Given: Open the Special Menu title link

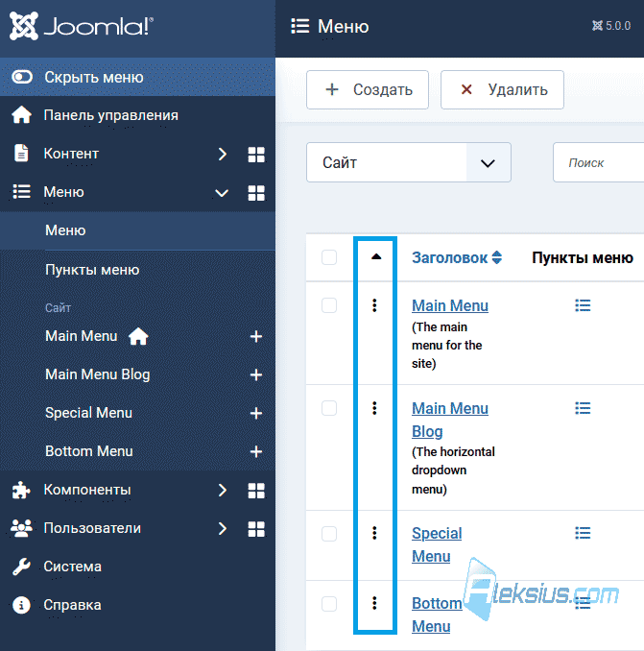Looking at the screenshot, I should pos(437,544).
